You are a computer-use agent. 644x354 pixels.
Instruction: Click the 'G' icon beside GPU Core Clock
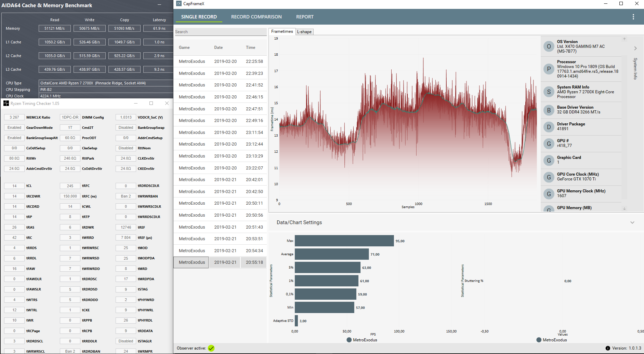pyautogui.click(x=549, y=177)
